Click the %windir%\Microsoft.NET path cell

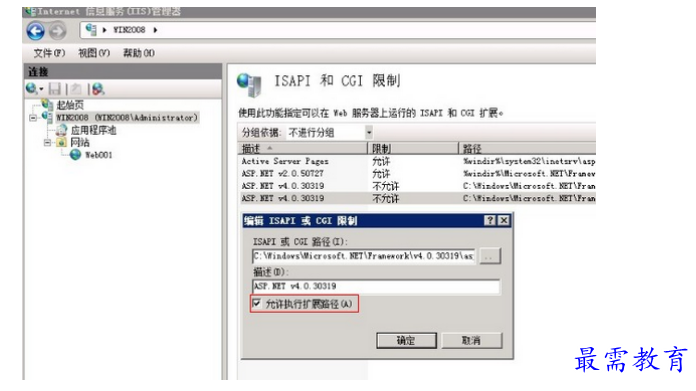coord(529,174)
